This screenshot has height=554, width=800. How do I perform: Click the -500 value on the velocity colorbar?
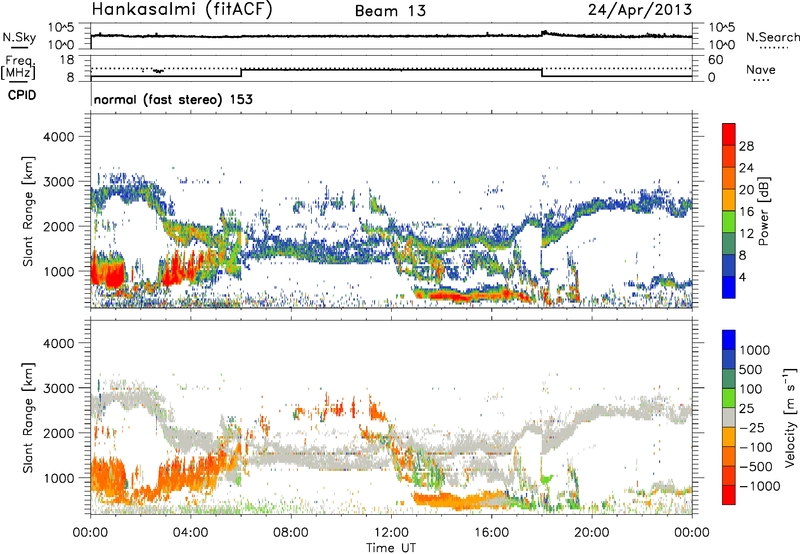[x=756, y=467]
